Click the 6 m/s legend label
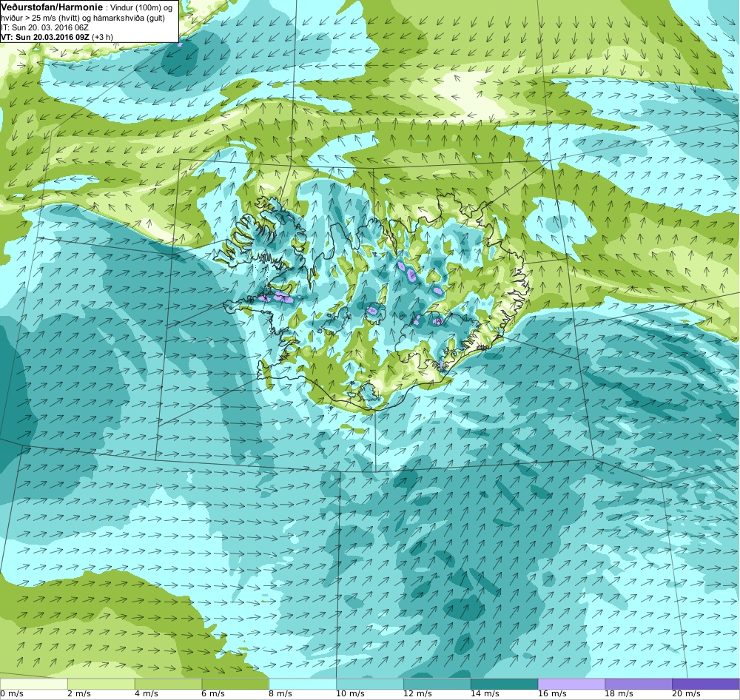Screen dimensions: 740x700 point(213,693)
